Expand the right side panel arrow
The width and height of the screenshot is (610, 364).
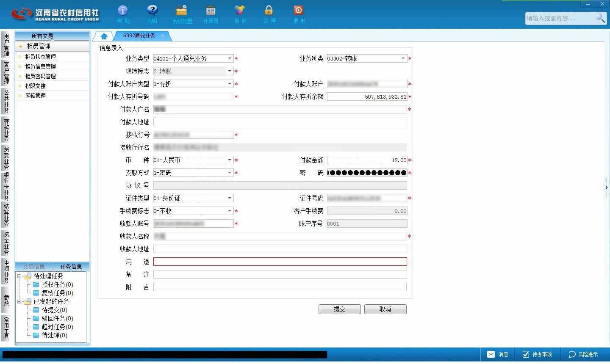[x=607, y=188]
